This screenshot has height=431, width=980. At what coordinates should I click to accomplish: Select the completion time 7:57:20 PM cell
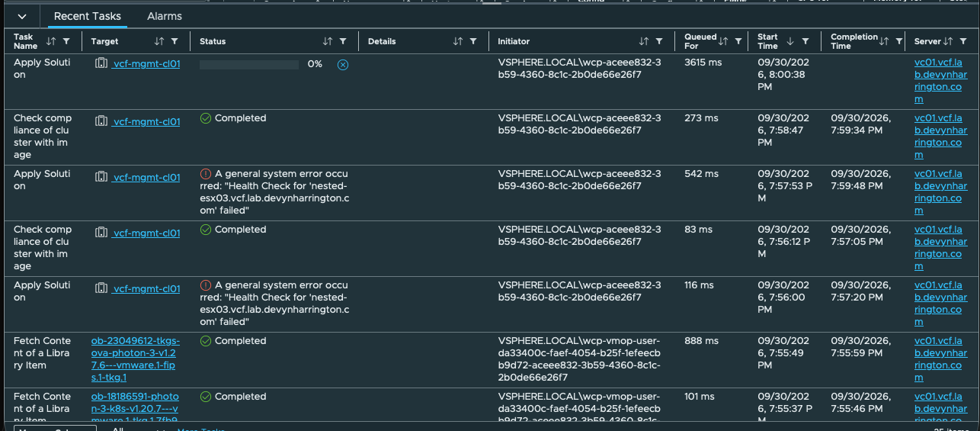tap(861, 291)
